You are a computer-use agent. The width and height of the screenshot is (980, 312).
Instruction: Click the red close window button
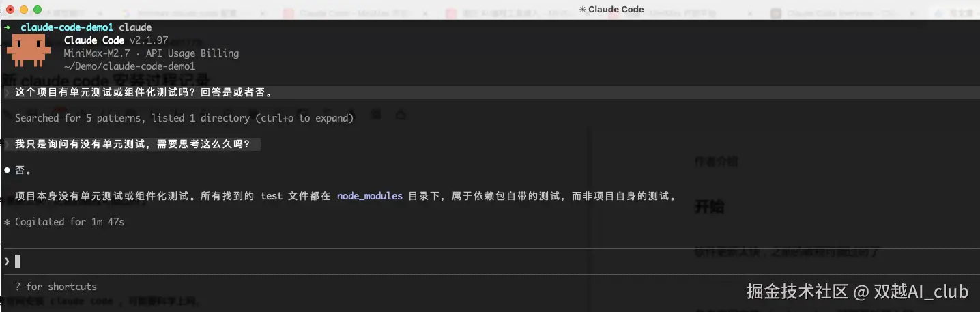point(10,10)
